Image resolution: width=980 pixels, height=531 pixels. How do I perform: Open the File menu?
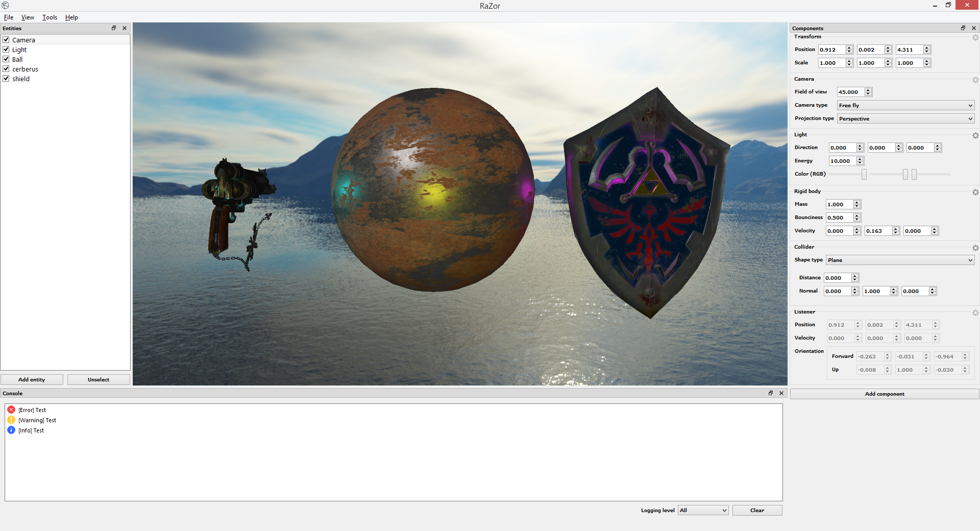coord(9,17)
